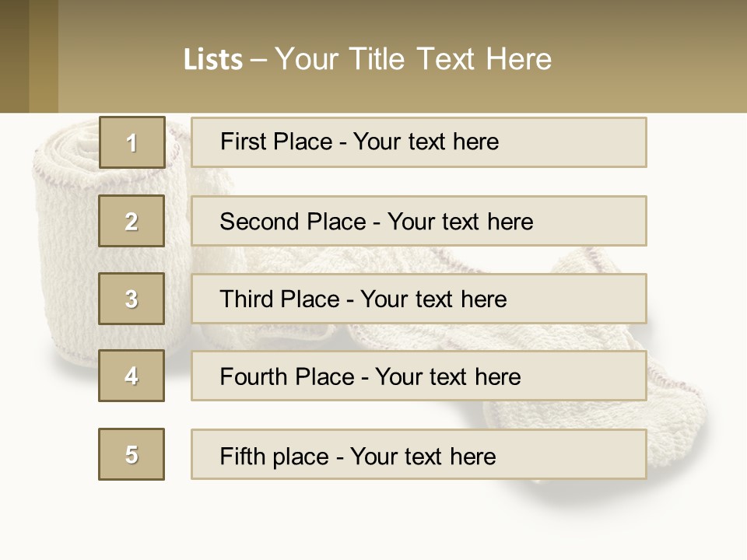Click the bold word "Lists" in the title

coord(213,60)
